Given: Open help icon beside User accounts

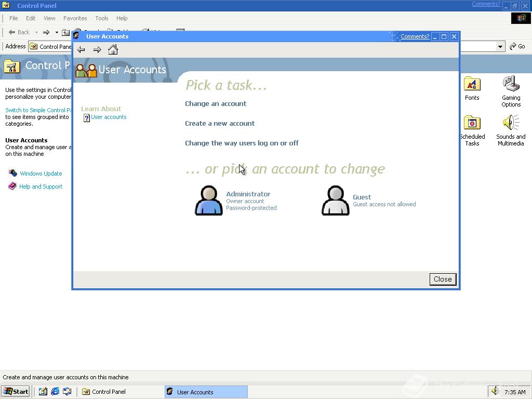Looking at the screenshot, I should point(87,118).
